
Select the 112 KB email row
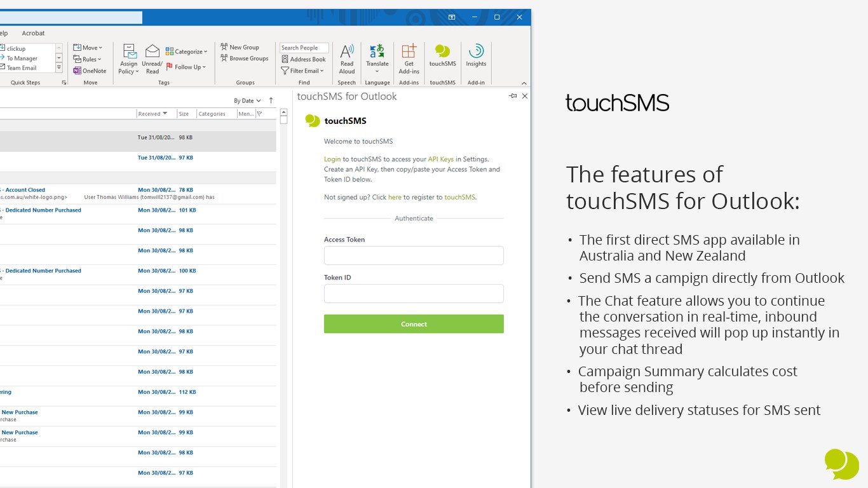pyautogui.click(x=138, y=396)
